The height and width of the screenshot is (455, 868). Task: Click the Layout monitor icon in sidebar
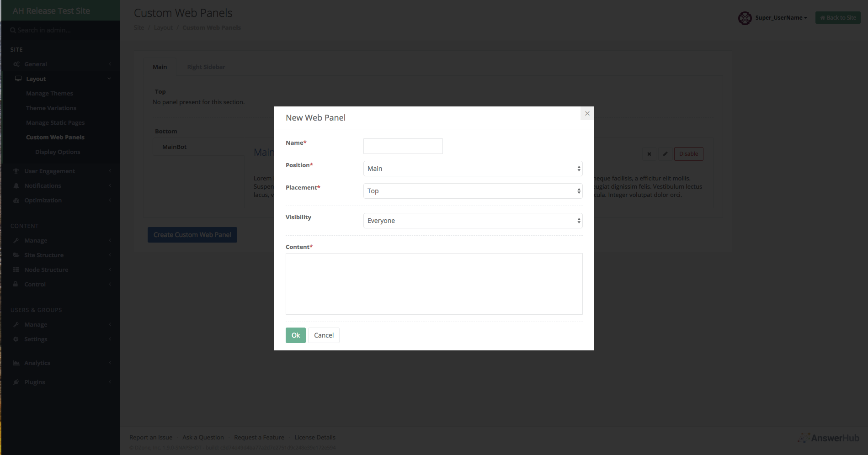coord(18,79)
